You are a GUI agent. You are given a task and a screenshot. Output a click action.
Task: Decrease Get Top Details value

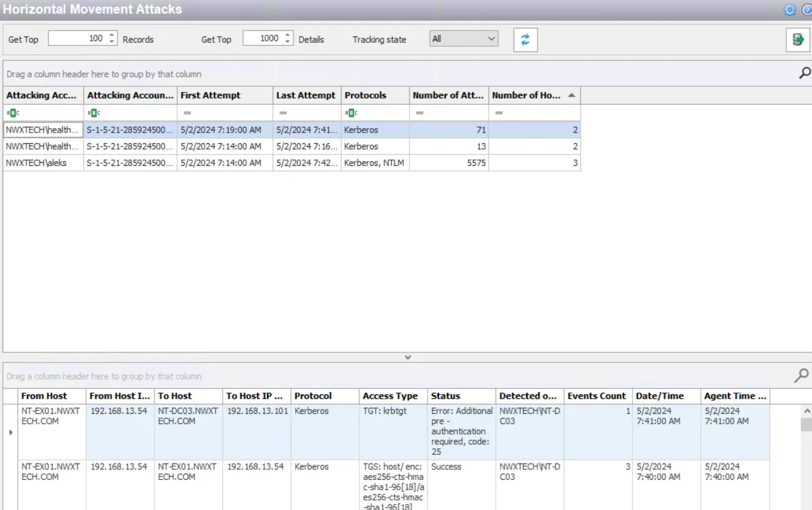[x=288, y=42]
